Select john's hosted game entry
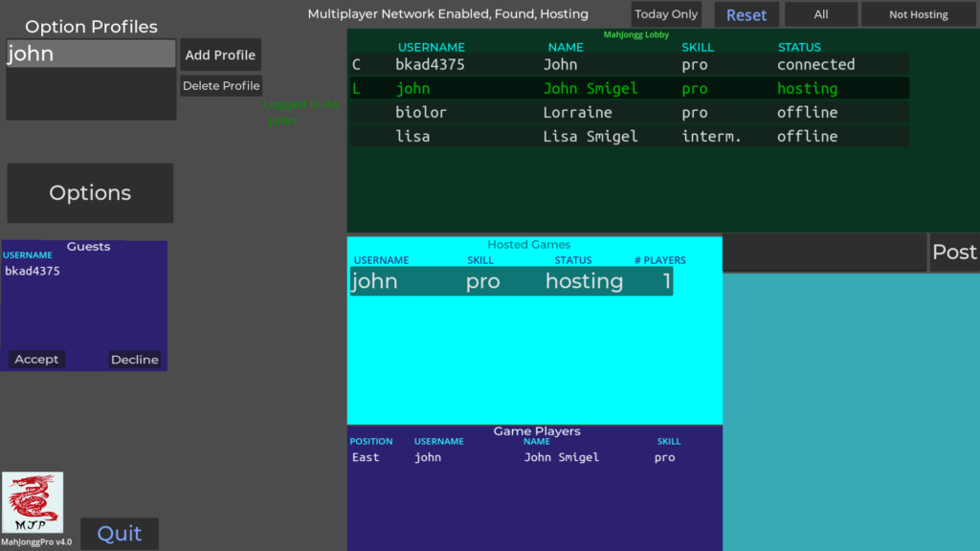The height and width of the screenshot is (551, 980). [511, 281]
